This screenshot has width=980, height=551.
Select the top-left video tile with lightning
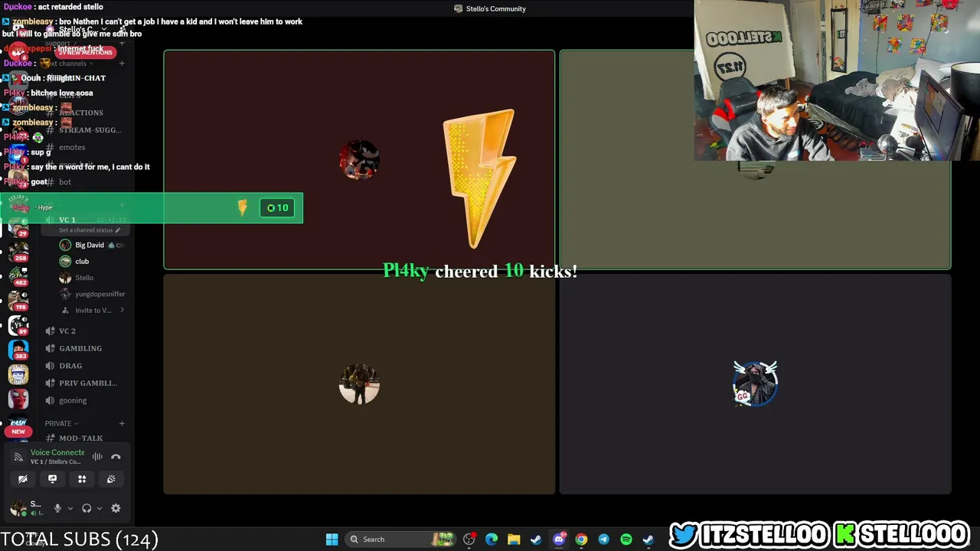coord(359,160)
